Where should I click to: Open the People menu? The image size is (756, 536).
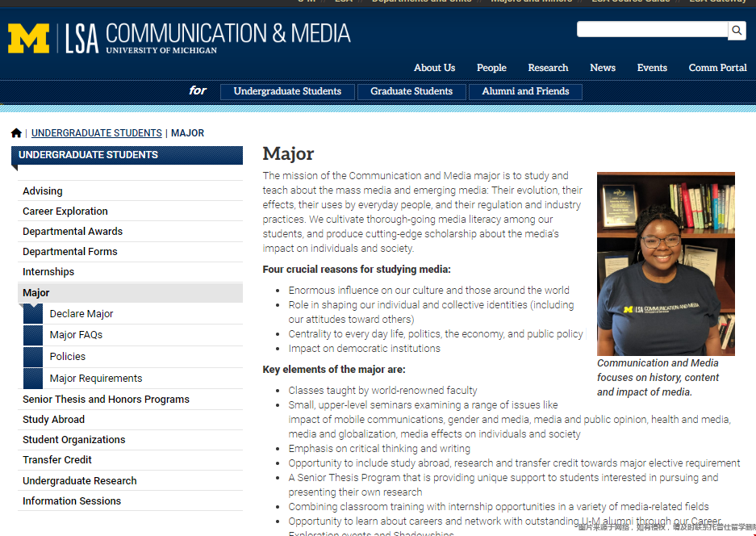pos(491,68)
